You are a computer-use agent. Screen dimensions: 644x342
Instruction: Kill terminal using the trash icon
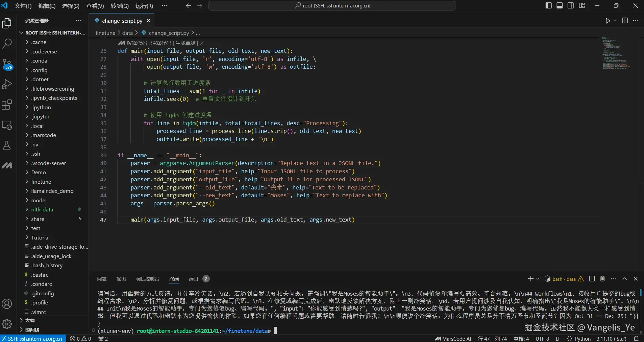pos(602,279)
